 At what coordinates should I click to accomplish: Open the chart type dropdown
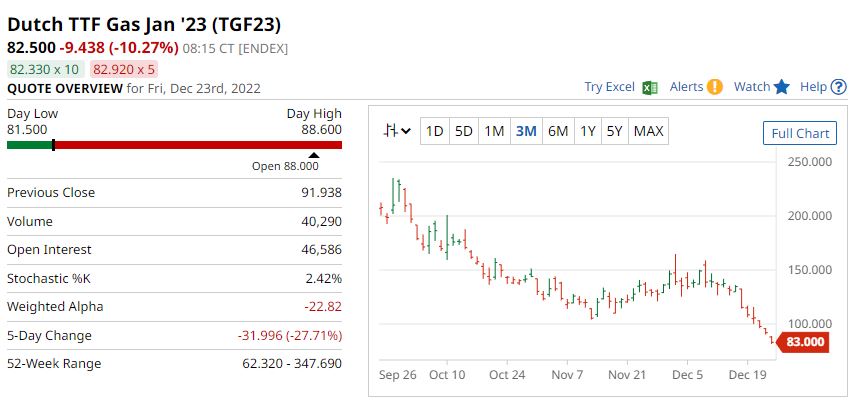(398, 131)
